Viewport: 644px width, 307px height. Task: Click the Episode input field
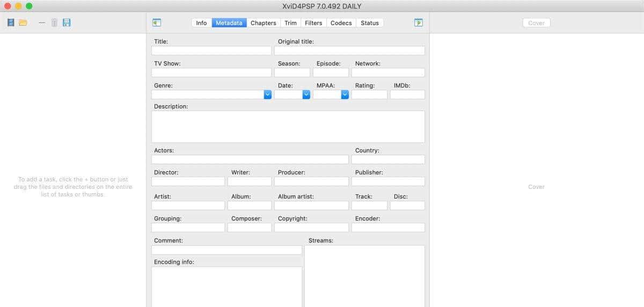(331, 72)
